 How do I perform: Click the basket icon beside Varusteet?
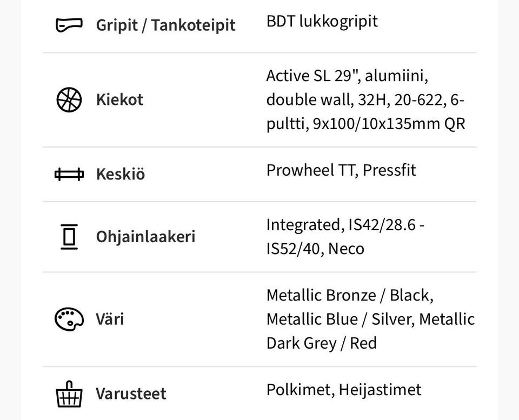coord(69,394)
